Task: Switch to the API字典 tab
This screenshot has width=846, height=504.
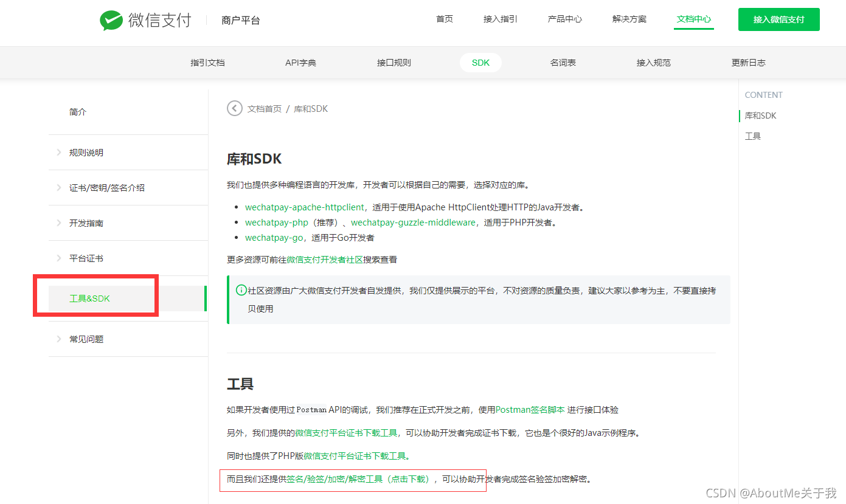Action: (x=300, y=63)
